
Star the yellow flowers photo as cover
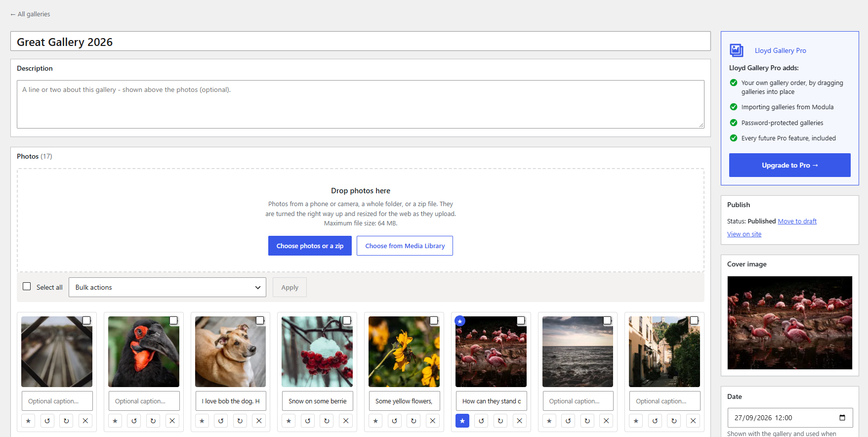375,421
